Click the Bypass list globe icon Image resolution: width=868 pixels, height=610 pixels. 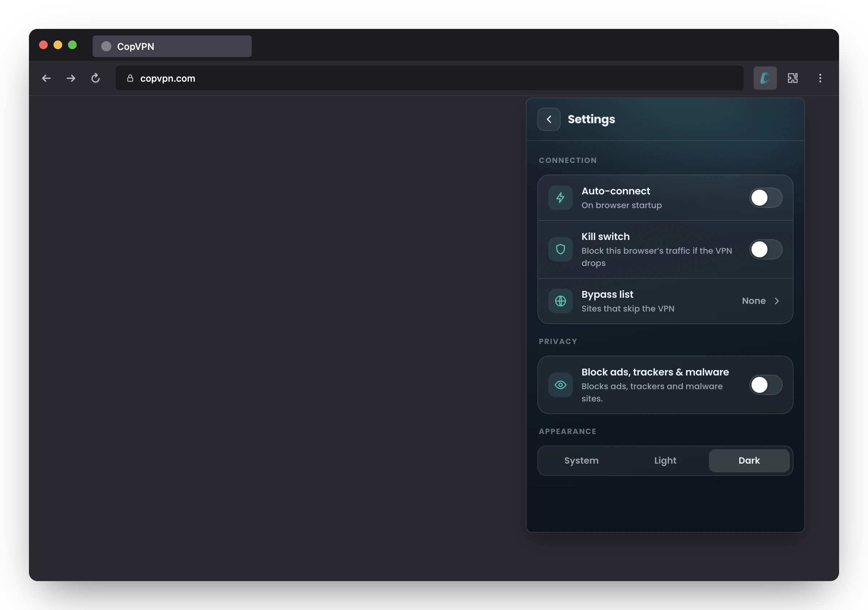(560, 301)
